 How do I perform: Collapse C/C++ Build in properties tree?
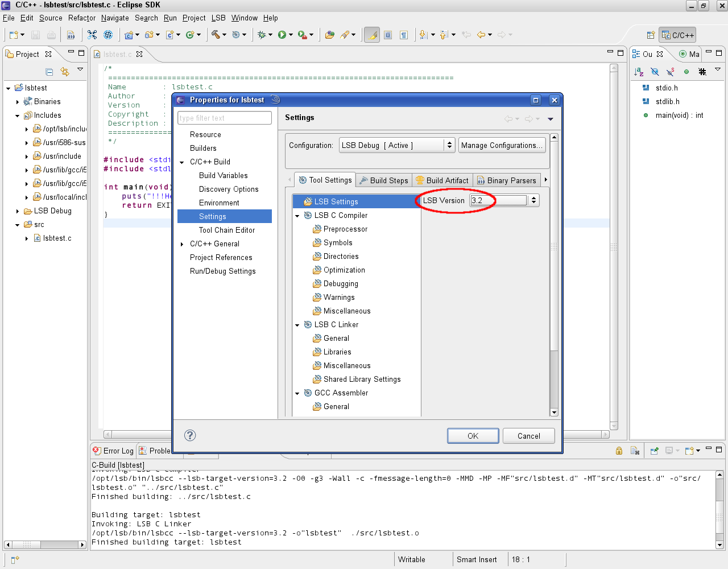coord(182,162)
